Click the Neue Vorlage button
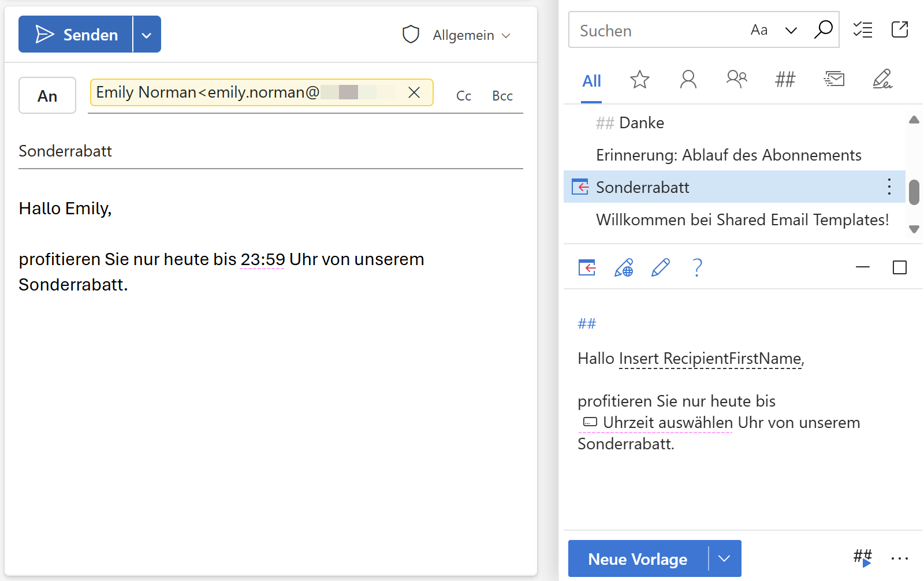Viewport: 924px width, 581px height. coord(638,559)
